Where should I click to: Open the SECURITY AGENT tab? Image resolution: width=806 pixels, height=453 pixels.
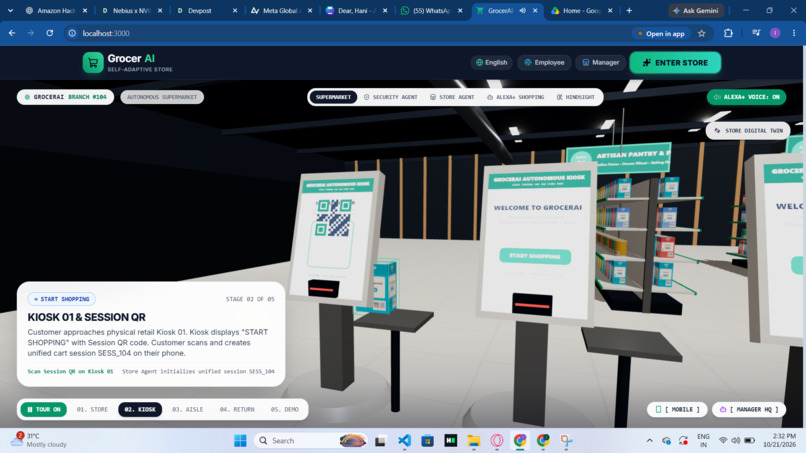[x=391, y=97]
